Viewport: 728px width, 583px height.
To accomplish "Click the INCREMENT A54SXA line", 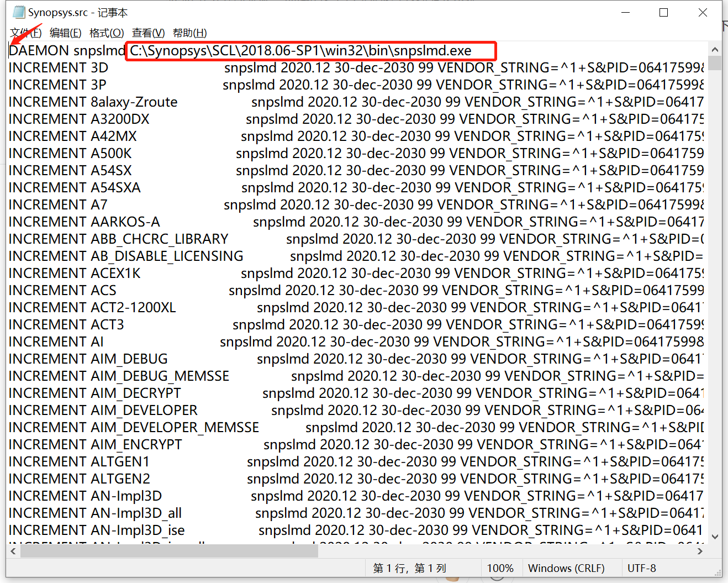I will (x=356, y=188).
